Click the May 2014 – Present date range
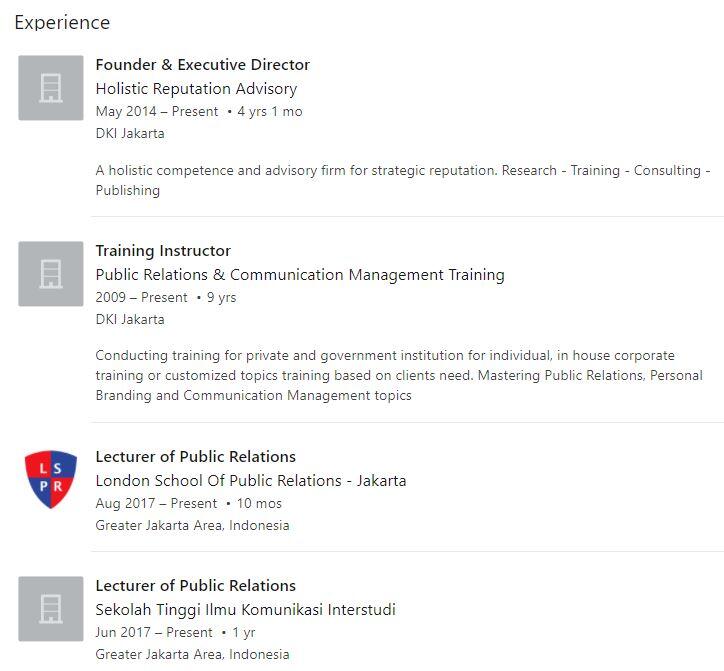Viewport: 724px width, 671px height. point(157,111)
